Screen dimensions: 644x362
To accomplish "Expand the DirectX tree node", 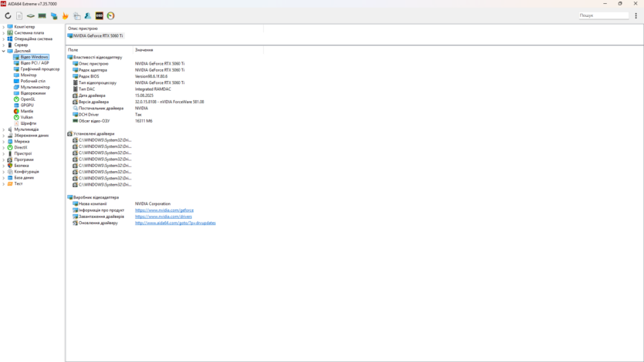I will [4, 148].
